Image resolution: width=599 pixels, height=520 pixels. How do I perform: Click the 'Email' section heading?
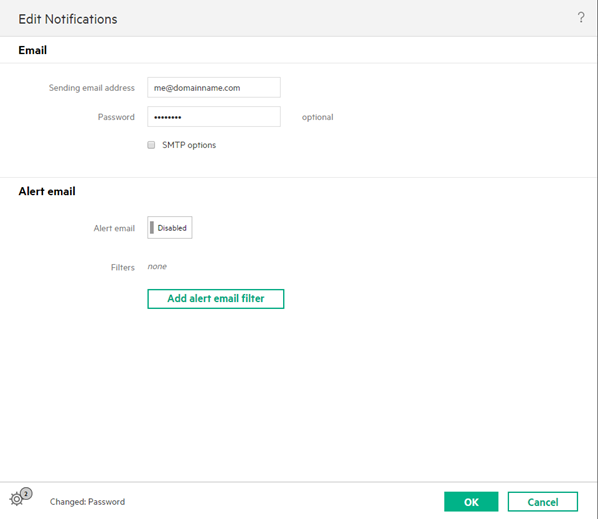(32, 50)
